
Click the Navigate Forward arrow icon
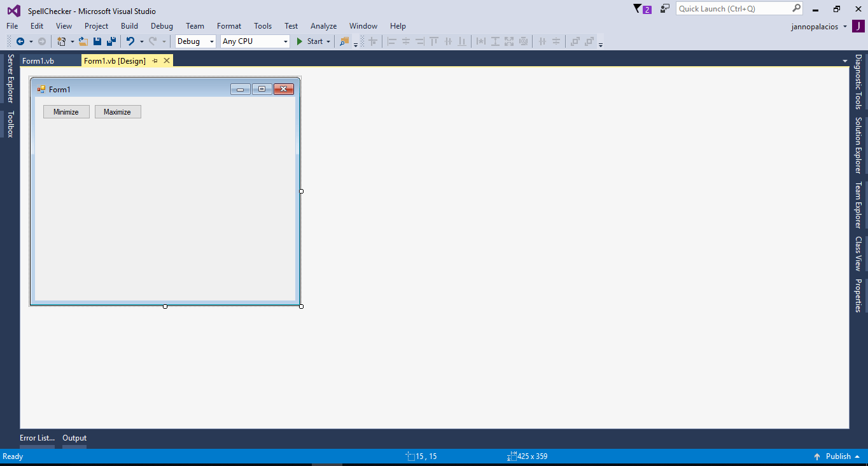42,41
